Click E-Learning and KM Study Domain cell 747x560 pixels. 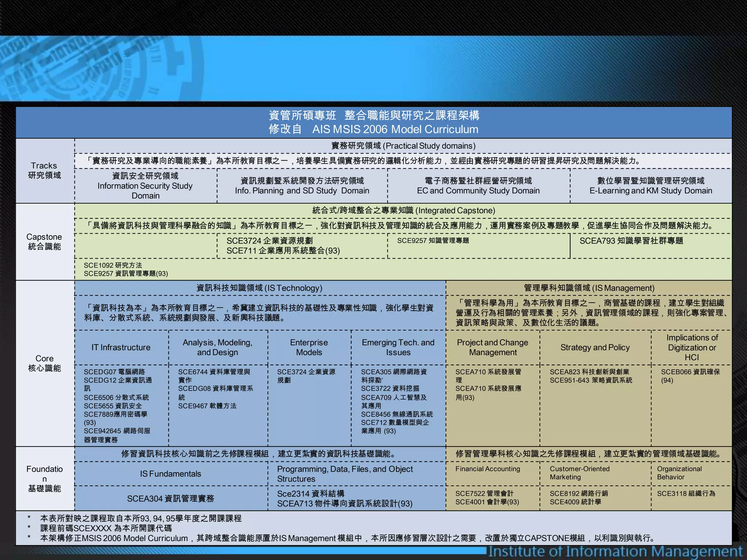tap(651, 186)
